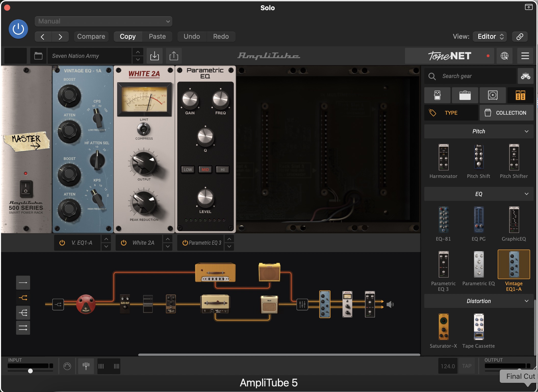Click the output speaker icon in chain
The height and width of the screenshot is (392, 538).
point(390,304)
